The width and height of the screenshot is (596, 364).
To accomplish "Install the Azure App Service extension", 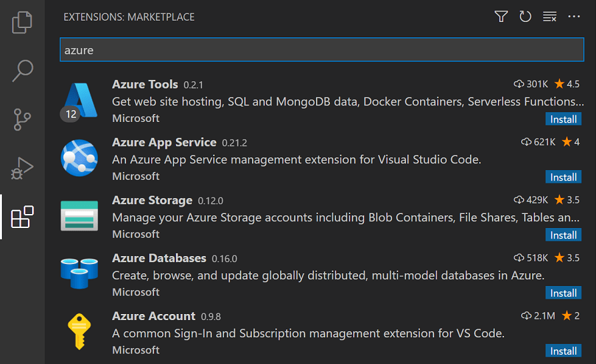I will pyautogui.click(x=563, y=177).
